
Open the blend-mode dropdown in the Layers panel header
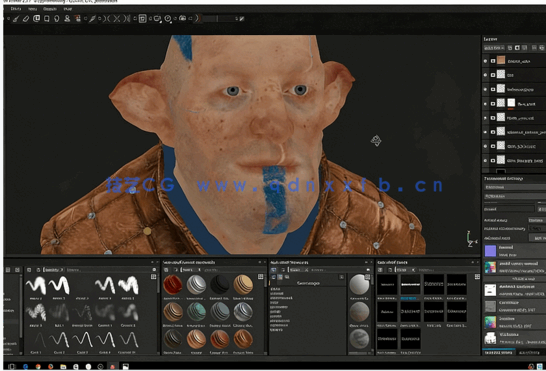click(x=494, y=48)
